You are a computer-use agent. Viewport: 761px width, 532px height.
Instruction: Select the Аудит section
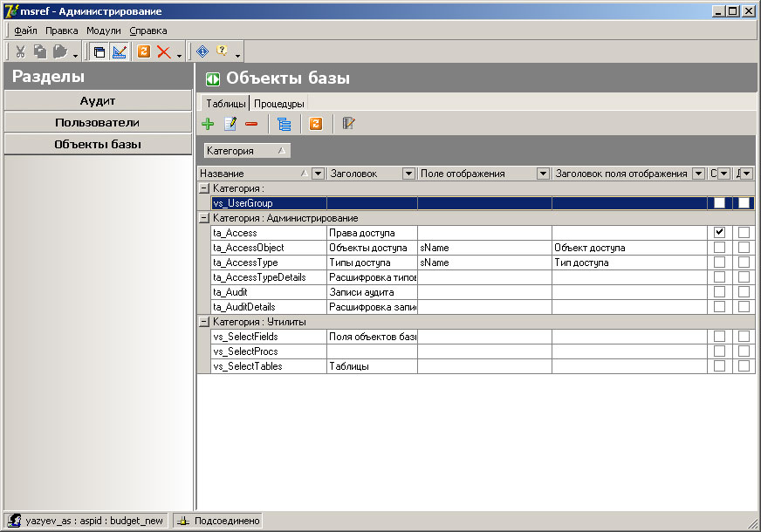[96, 100]
